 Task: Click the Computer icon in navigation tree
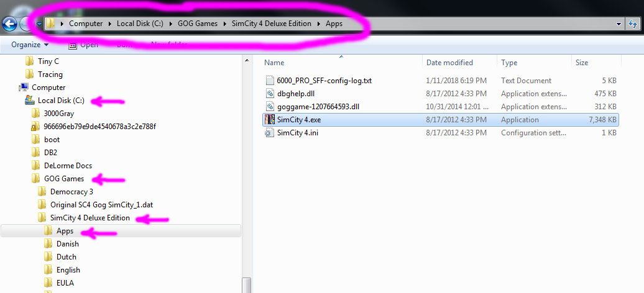tap(24, 88)
